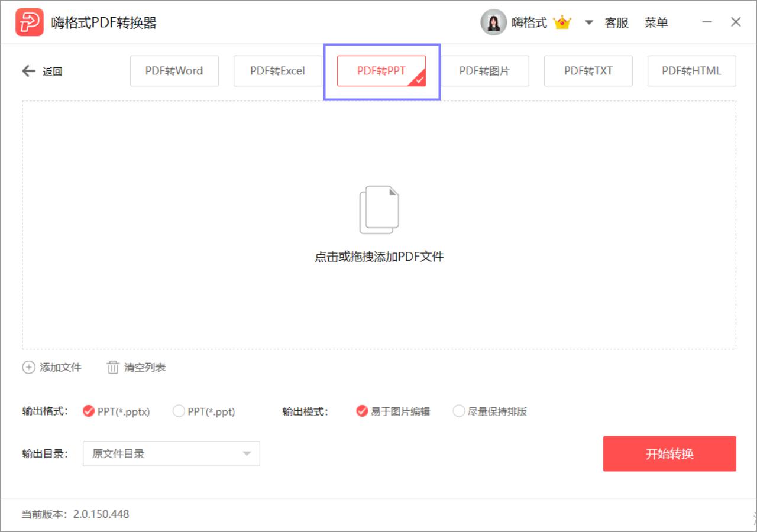This screenshot has width=757, height=532.
Task: Open the 输出目录 原文件目录 dropdown
Action: 172,454
